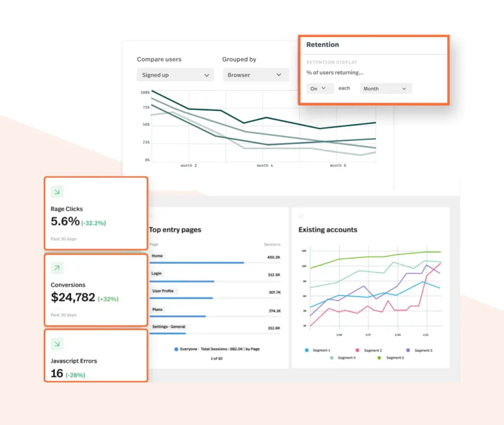Image resolution: width=504 pixels, height=425 pixels.
Task: Click the down-arrow icon on Rage Clicks card
Action: (57, 192)
